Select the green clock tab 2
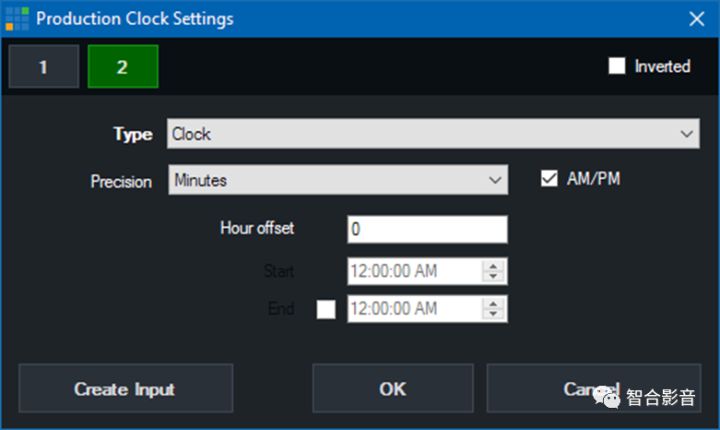The image size is (720, 430). [122, 68]
